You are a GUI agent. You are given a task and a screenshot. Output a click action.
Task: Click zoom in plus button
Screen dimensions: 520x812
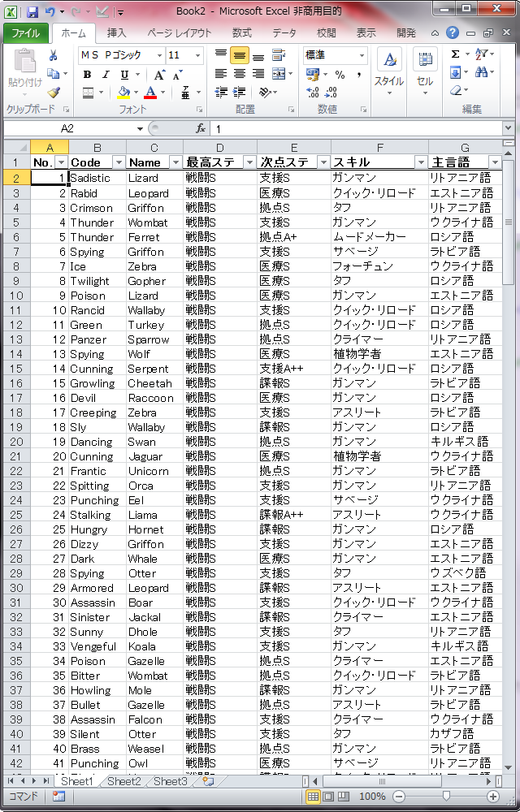coord(493,797)
